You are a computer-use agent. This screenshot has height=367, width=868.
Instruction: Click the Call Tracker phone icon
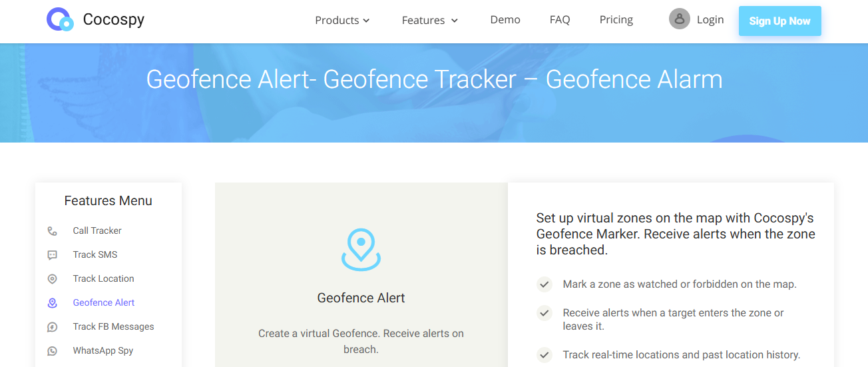tap(53, 231)
